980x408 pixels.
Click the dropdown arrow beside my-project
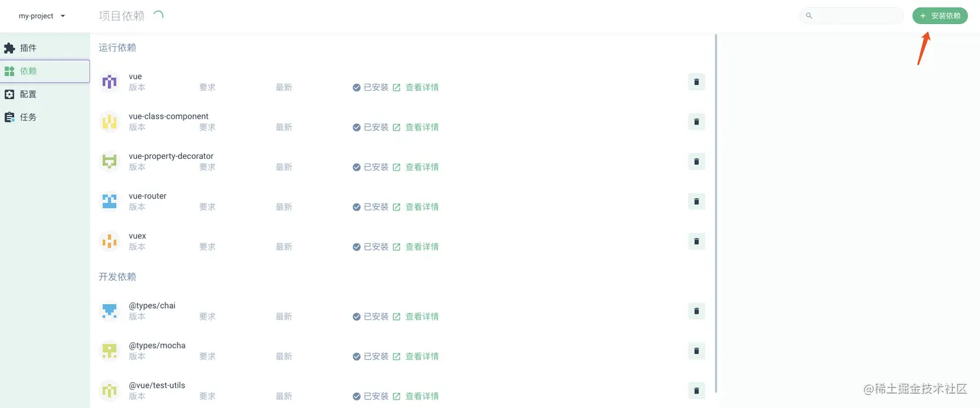point(63,16)
